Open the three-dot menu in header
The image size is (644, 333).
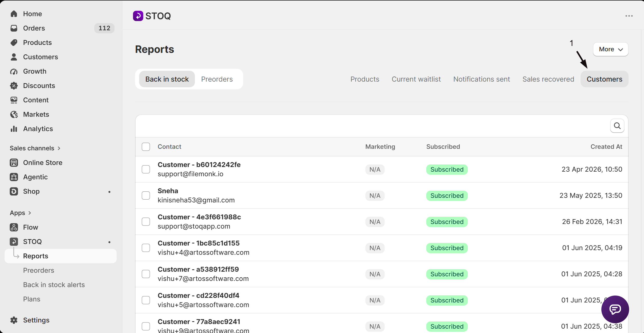[629, 16]
